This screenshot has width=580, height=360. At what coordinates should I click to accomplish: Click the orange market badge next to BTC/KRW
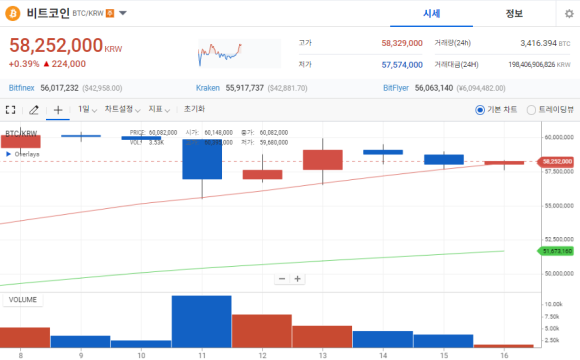coord(110,13)
